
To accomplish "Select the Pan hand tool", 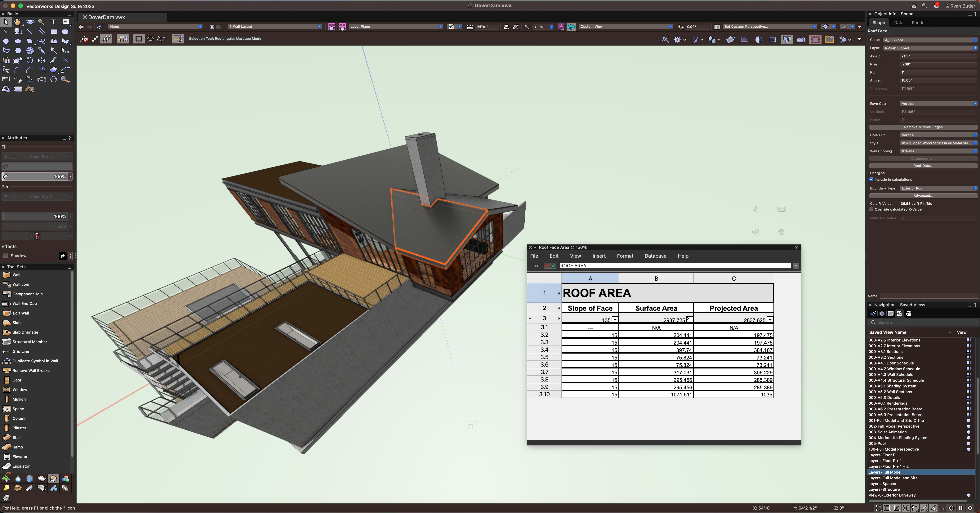I will click(x=17, y=22).
